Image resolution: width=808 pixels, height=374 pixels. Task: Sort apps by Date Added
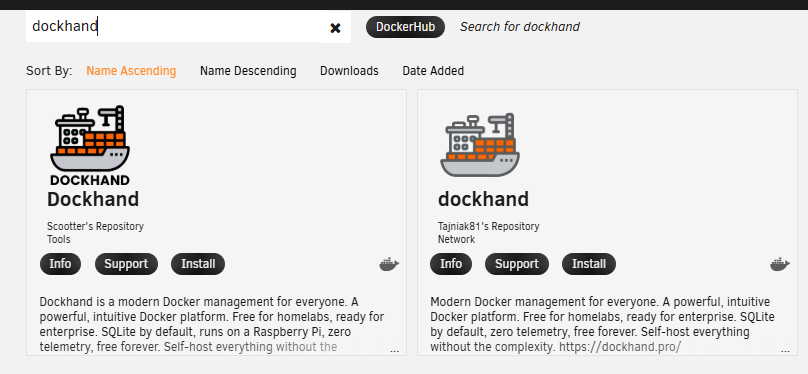[433, 71]
